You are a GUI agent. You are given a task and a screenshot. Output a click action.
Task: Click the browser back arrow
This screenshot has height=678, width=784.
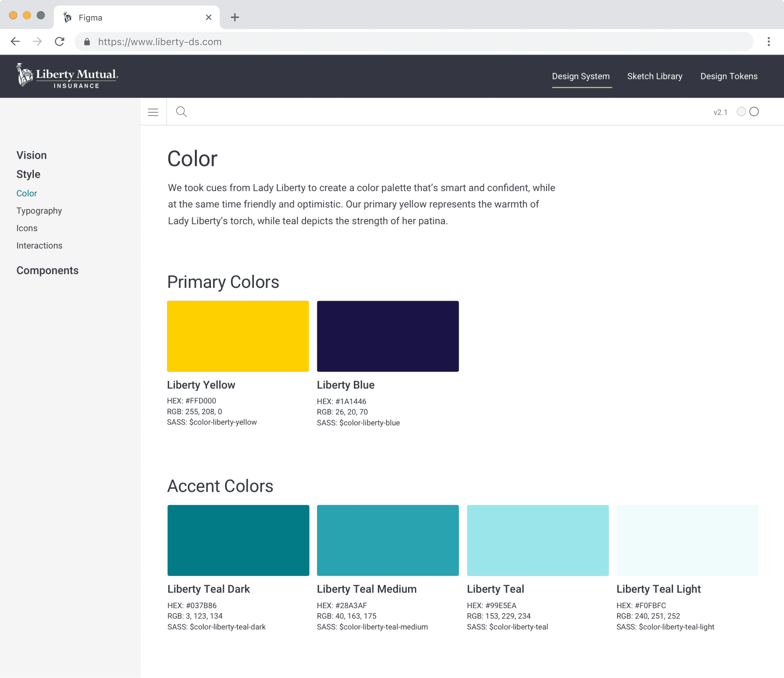tap(15, 42)
